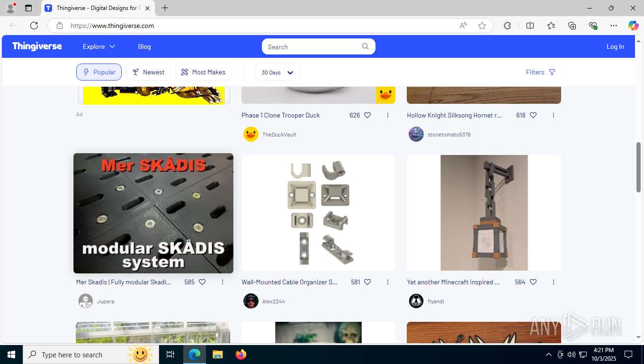Open the Wall-Mounted Cable Organizer title

pyautogui.click(x=289, y=282)
